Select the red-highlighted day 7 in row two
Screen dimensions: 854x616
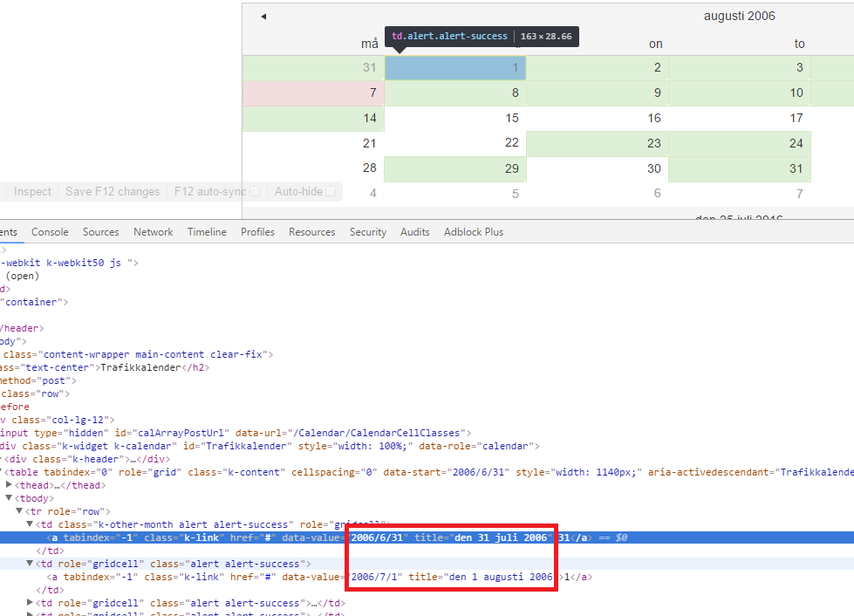pos(314,93)
